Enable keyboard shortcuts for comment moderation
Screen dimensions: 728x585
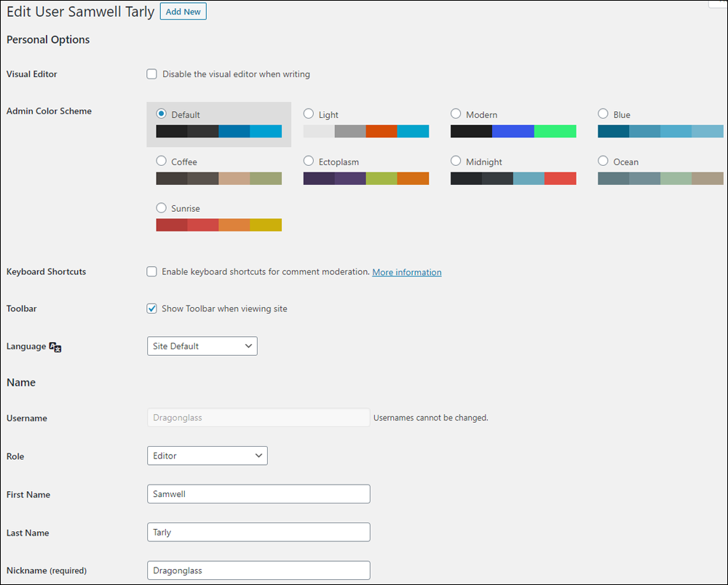point(152,271)
